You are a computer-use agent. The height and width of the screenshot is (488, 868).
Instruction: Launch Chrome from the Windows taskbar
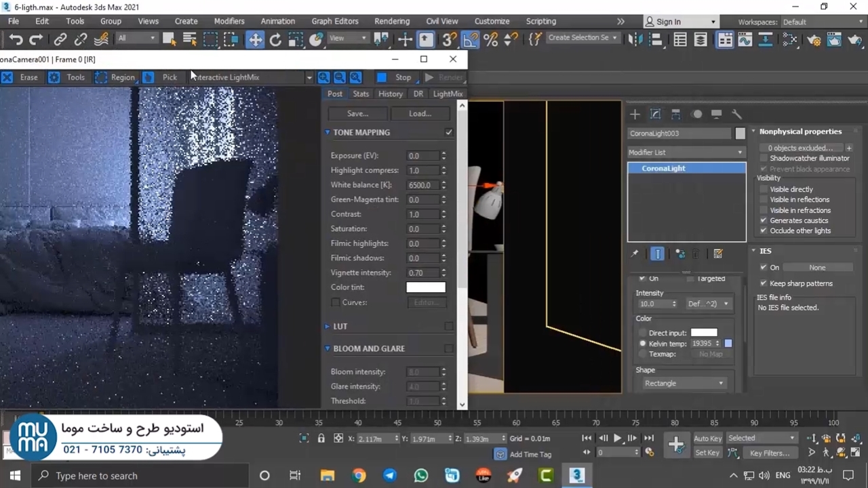point(359,475)
